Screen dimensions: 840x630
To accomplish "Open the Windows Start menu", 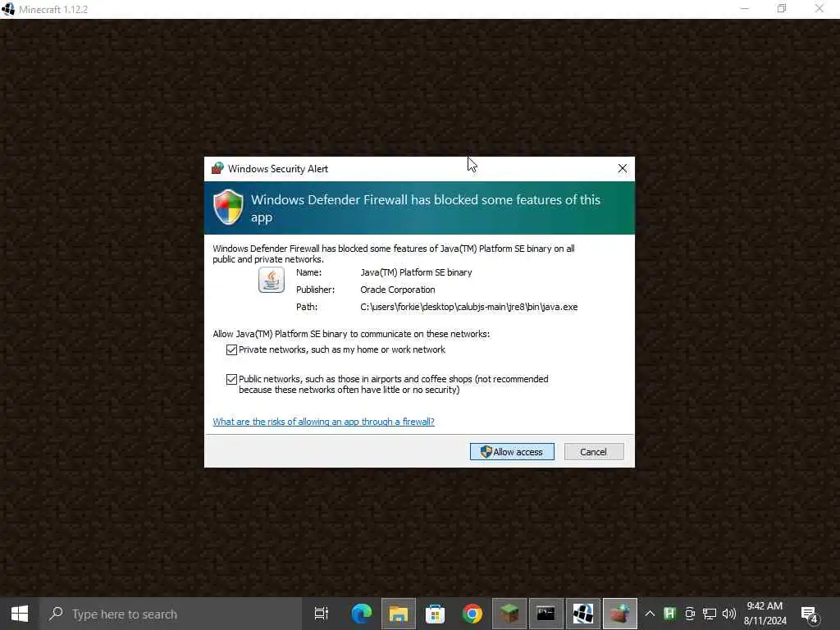I will 20,614.
